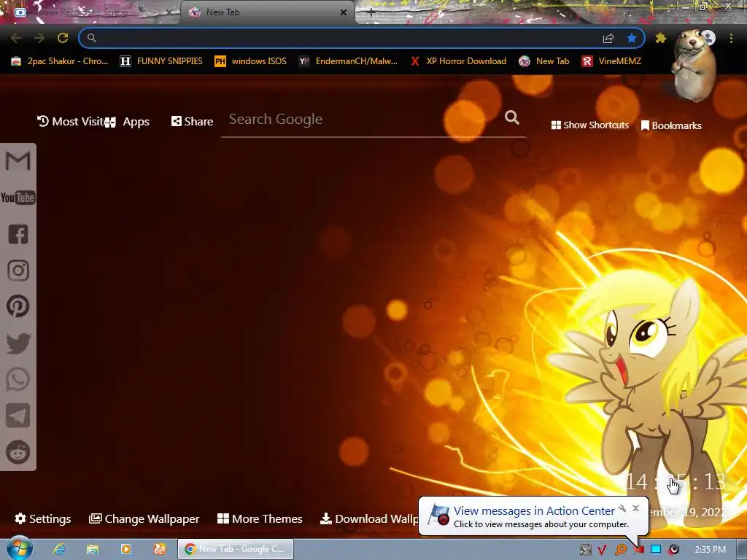
Task: Open the Telegram sidebar shortcut
Action: (x=18, y=416)
